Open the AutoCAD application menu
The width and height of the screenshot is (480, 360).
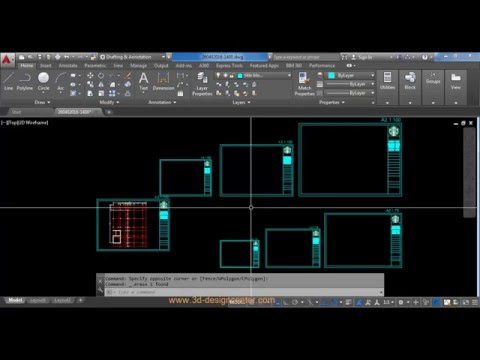coord(7,60)
